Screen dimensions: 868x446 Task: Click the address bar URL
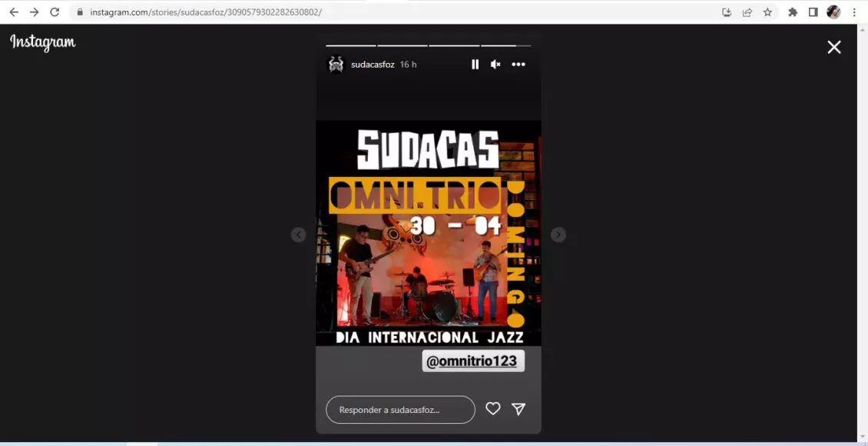[206, 12]
